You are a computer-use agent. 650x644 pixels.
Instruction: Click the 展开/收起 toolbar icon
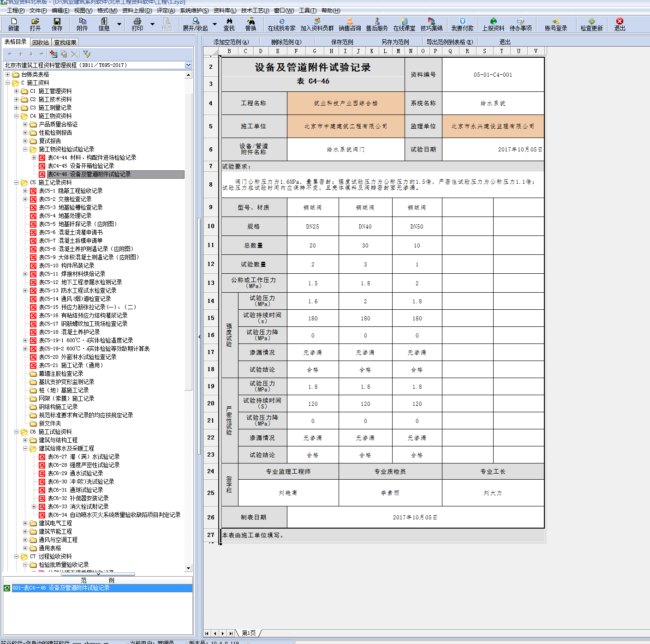[x=196, y=24]
